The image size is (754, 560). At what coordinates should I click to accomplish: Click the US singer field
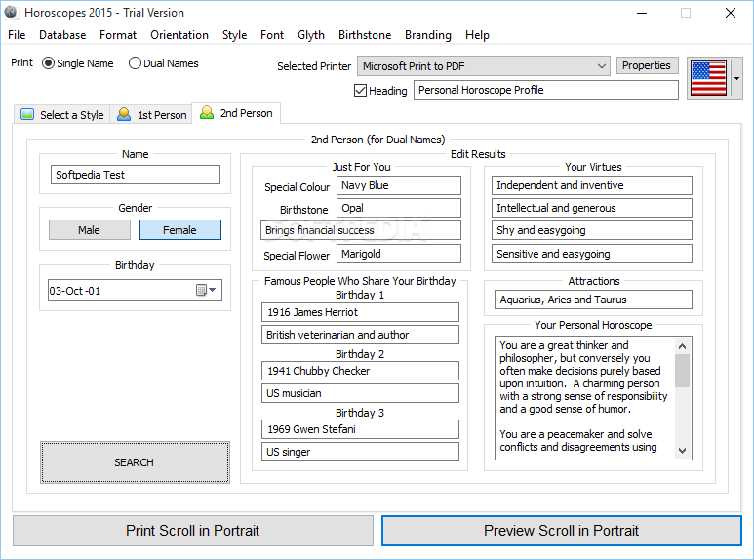360,453
